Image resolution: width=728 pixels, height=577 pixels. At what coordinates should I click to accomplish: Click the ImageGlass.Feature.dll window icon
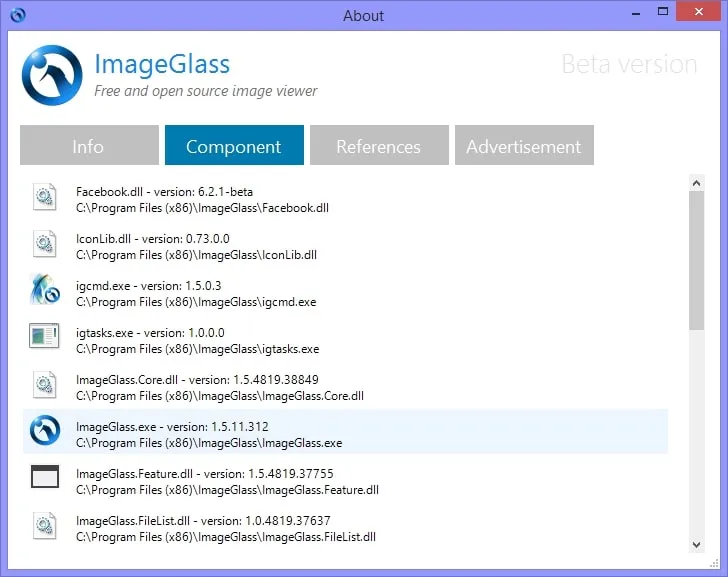[x=45, y=477]
